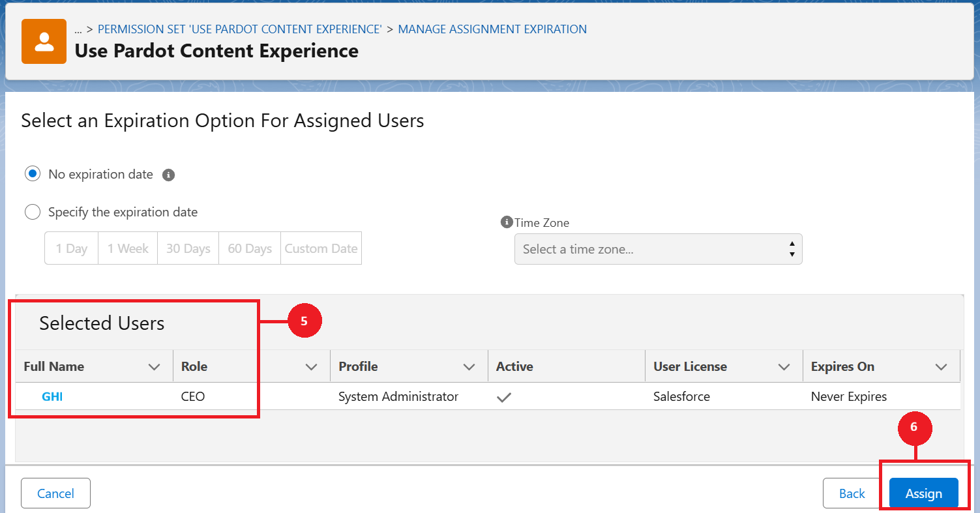Open Permission Set 'Use Pardot Content Experience' breadcrumb
The height and width of the screenshot is (513, 980).
click(239, 29)
